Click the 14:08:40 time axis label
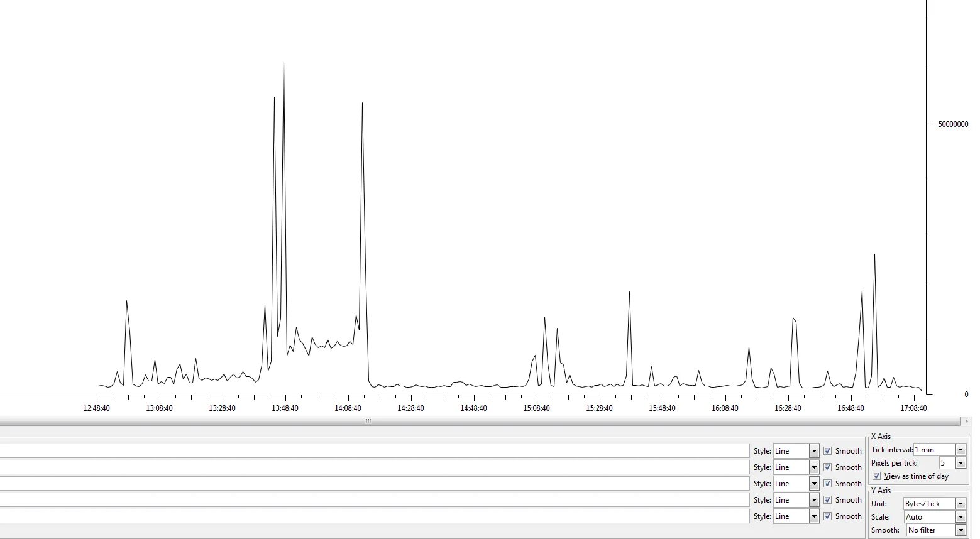 348,408
